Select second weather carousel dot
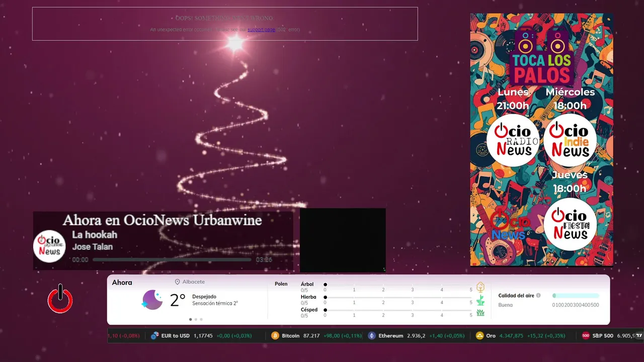The width and height of the screenshot is (644, 362). click(196, 319)
